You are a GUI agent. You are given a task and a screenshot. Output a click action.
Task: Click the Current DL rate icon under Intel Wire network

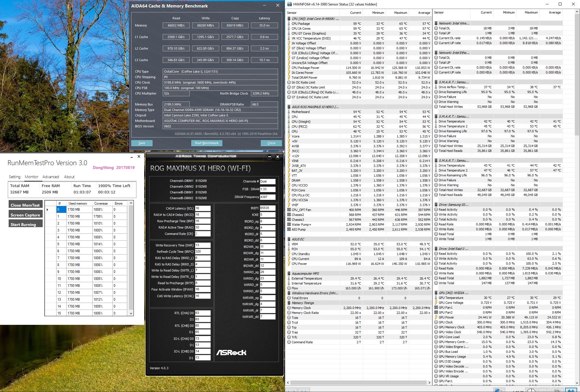point(436,38)
